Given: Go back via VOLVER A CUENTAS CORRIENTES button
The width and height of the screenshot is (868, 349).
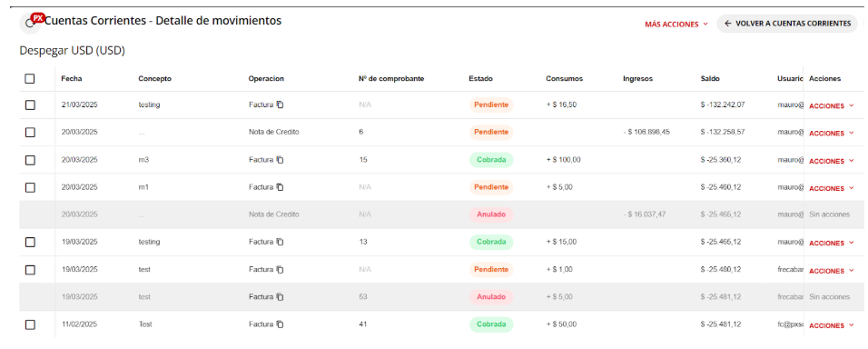Looking at the screenshot, I should pyautogui.click(x=786, y=24).
